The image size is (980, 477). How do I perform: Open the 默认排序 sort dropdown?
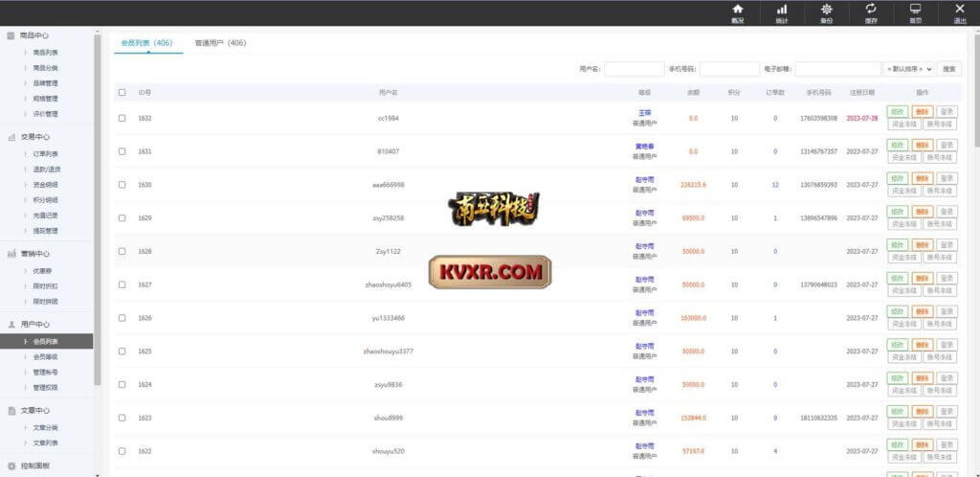[909, 69]
